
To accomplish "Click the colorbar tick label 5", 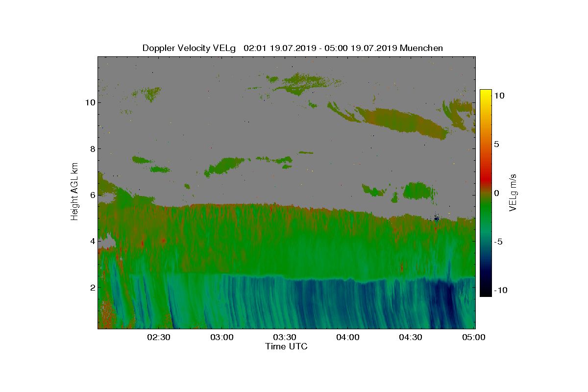I will 496,144.
